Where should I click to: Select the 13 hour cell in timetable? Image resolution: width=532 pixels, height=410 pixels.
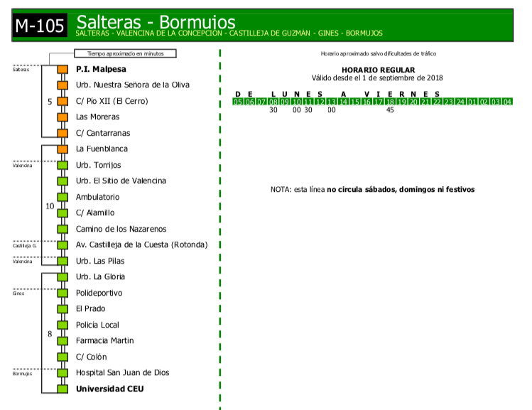point(332,102)
